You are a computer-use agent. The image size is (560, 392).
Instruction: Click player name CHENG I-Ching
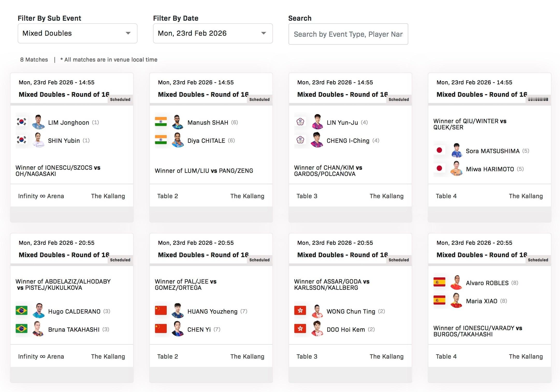coord(348,141)
